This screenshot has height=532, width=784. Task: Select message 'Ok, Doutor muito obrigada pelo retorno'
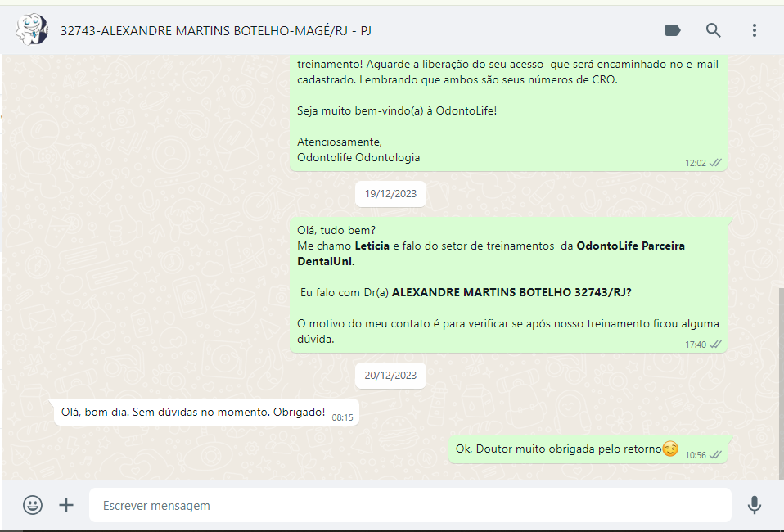(x=588, y=449)
